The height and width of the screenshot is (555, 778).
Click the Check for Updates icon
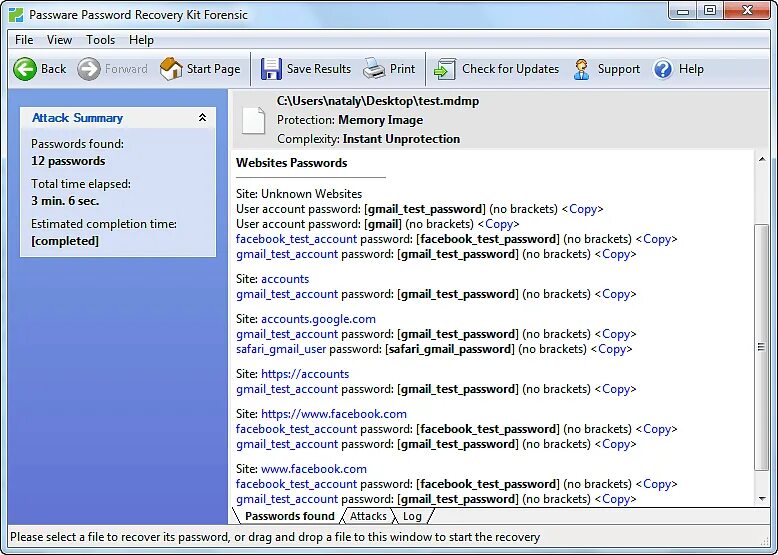tap(445, 69)
